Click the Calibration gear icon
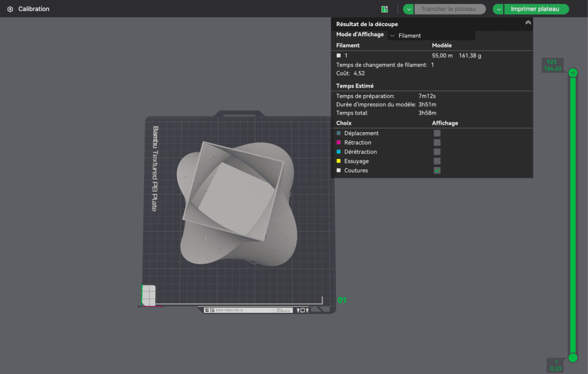Image resolution: width=588 pixels, height=374 pixels. [x=10, y=9]
